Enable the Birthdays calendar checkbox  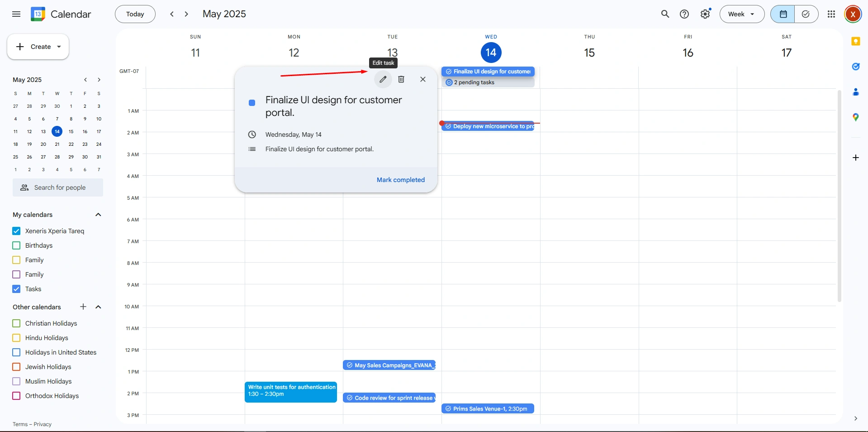pyautogui.click(x=17, y=245)
